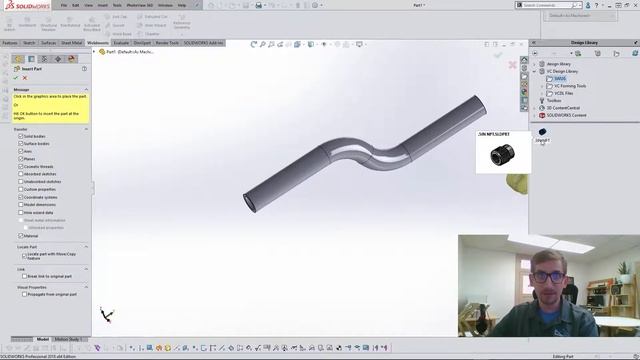Confirm Insert Part with the green checkmark
Image resolution: width=640 pixels, height=360 pixels.
click(x=16, y=78)
